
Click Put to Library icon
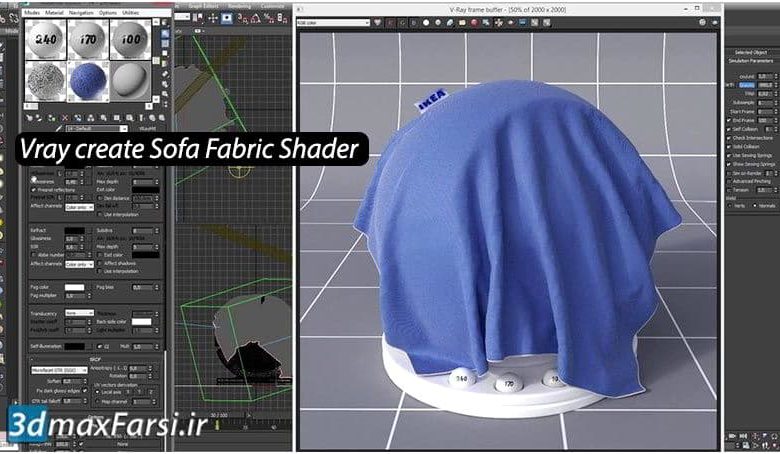coord(103,118)
